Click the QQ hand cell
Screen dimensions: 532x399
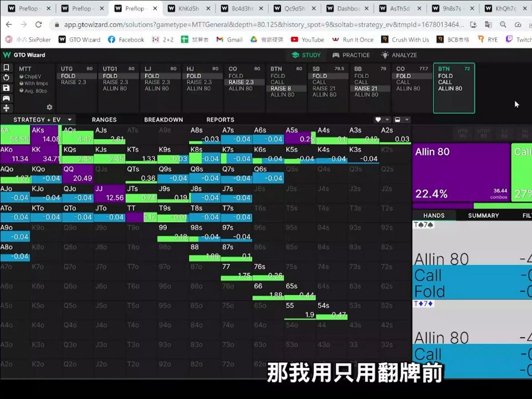click(78, 173)
